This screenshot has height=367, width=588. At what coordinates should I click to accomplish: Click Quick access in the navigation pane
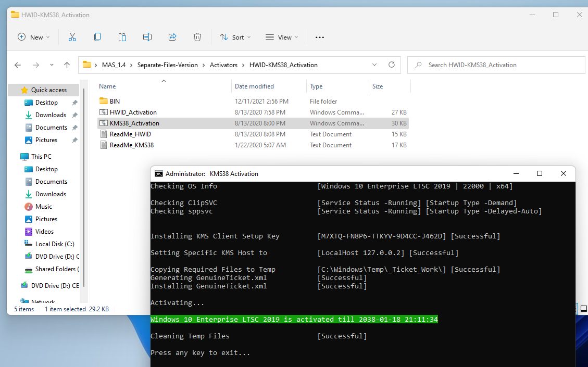pyautogui.click(x=44, y=90)
